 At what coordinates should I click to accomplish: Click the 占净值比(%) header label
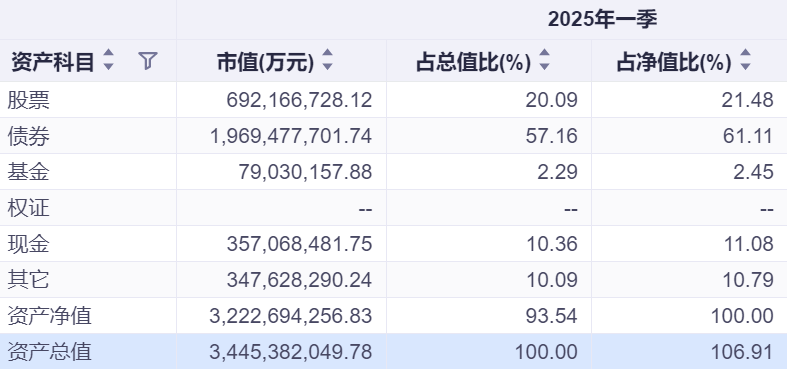[x=674, y=62]
